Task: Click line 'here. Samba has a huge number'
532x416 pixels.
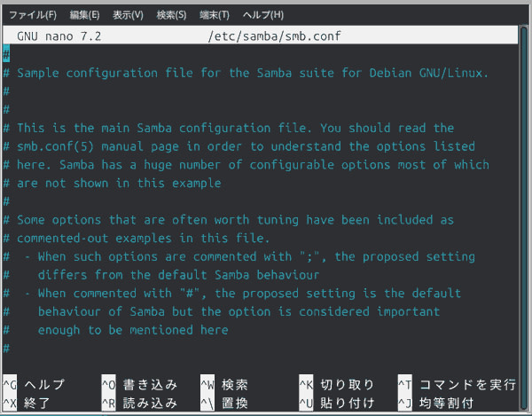Action: (246, 165)
